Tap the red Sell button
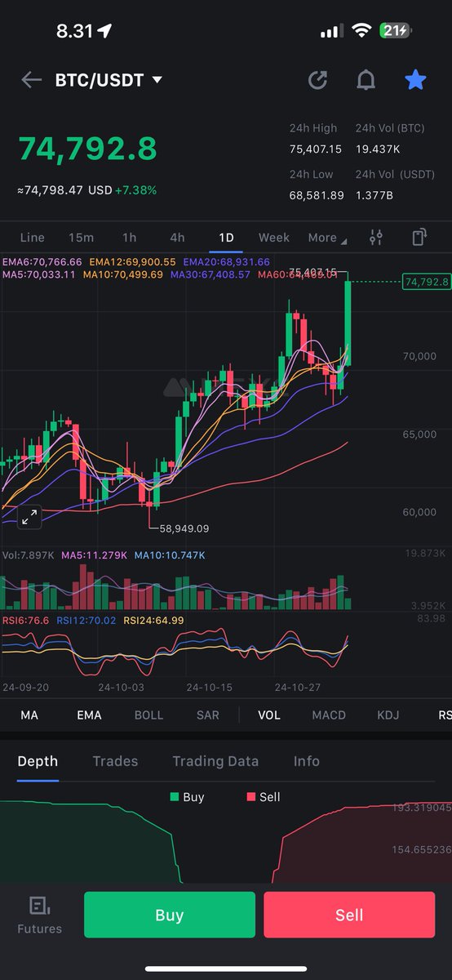Viewport: 452px width, 980px height. 349,915
